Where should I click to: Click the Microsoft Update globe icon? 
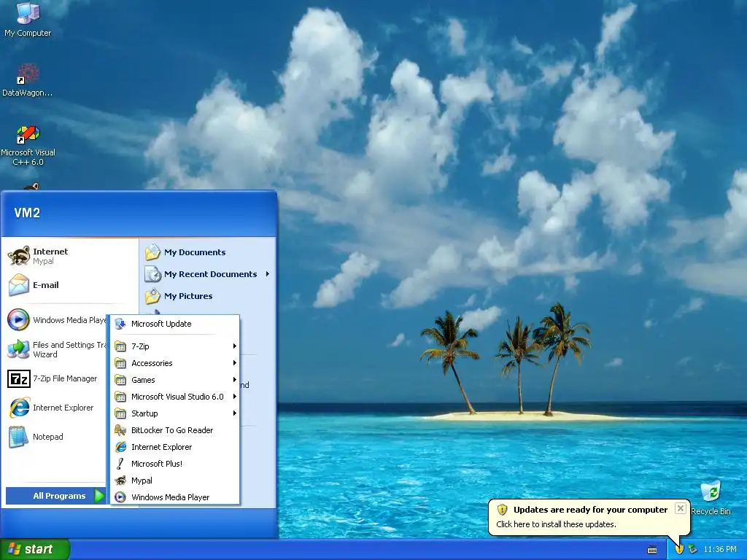pos(120,324)
